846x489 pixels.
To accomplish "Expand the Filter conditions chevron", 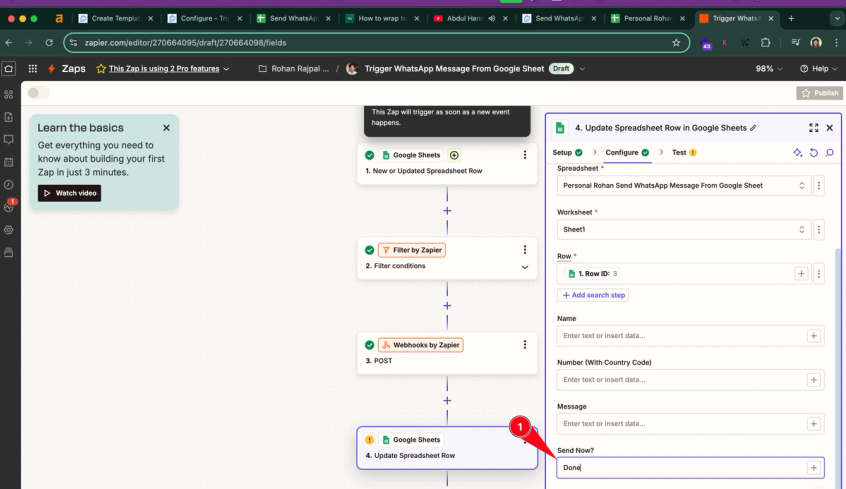I will [524, 267].
